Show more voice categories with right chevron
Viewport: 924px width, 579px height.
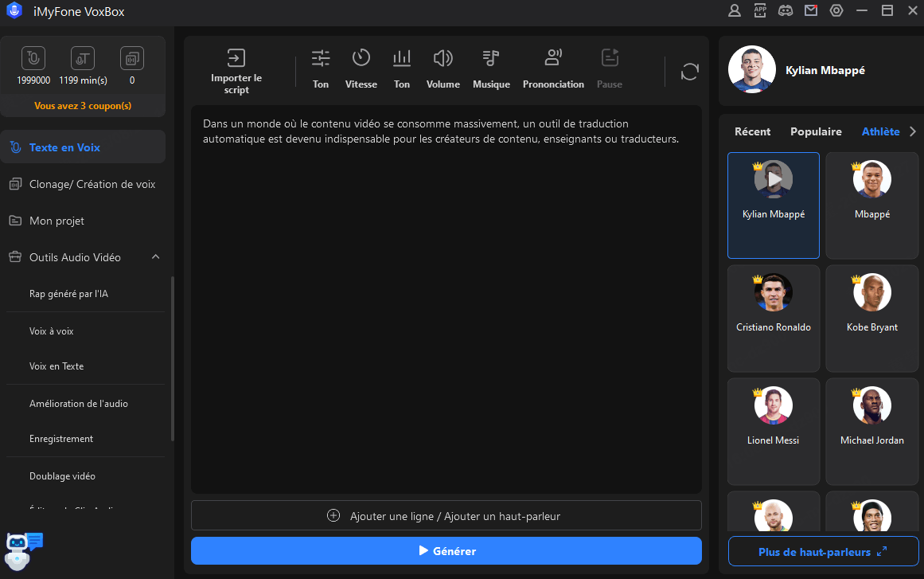913,131
